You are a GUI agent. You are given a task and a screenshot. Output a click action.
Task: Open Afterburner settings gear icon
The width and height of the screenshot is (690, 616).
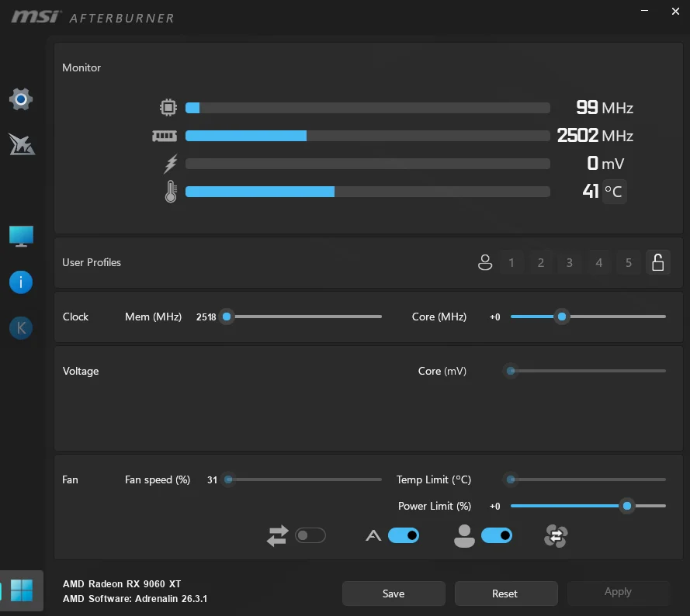(x=21, y=99)
